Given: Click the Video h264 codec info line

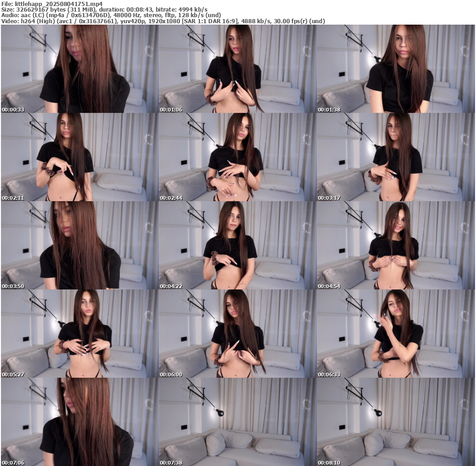Looking at the screenshot, I should coord(163,21).
